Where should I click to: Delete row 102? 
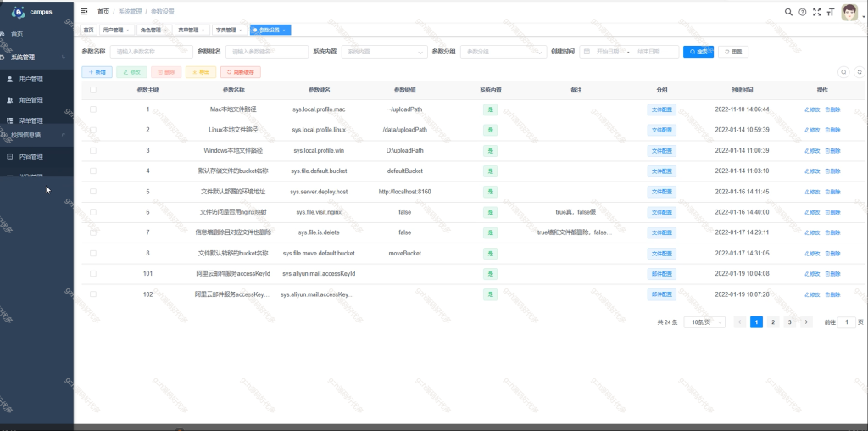pos(832,294)
